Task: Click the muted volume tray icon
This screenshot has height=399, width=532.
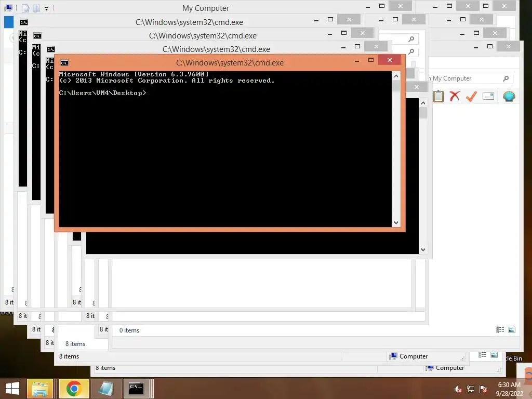Action: pyautogui.click(x=458, y=389)
